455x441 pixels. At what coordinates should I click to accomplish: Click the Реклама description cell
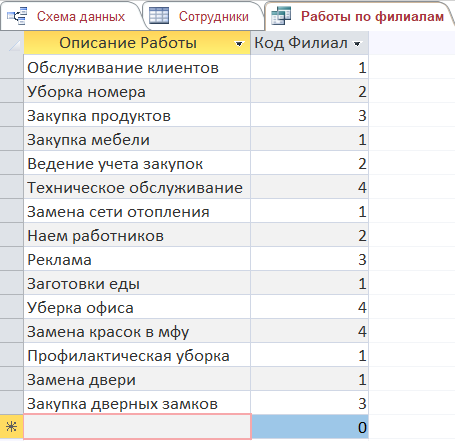coord(137,259)
